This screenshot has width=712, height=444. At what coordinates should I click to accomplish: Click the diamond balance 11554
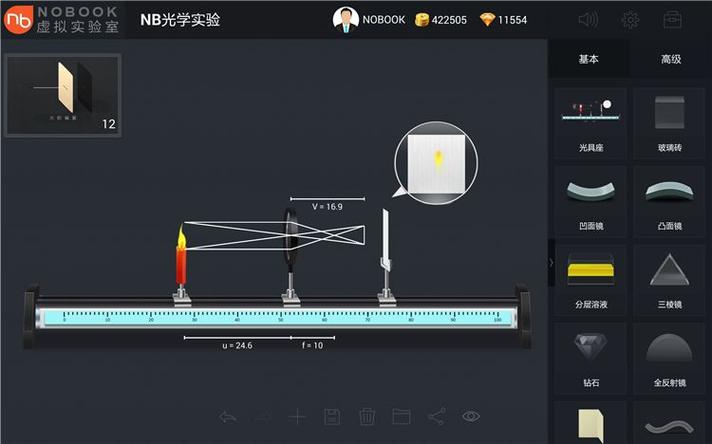(504, 20)
